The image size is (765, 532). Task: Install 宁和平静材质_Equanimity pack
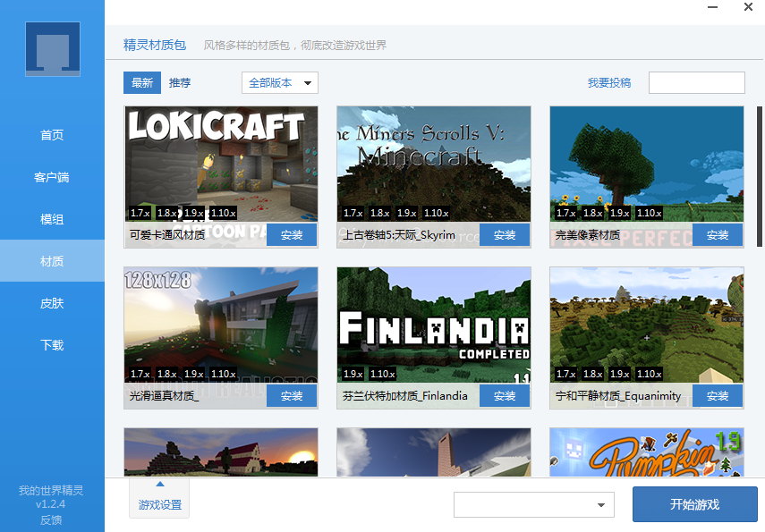(718, 396)
